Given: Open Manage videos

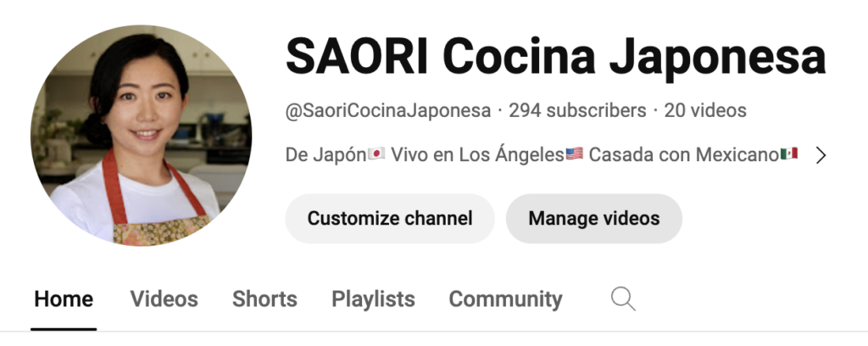Looking at the screenshot, I should tap(594, 218).
